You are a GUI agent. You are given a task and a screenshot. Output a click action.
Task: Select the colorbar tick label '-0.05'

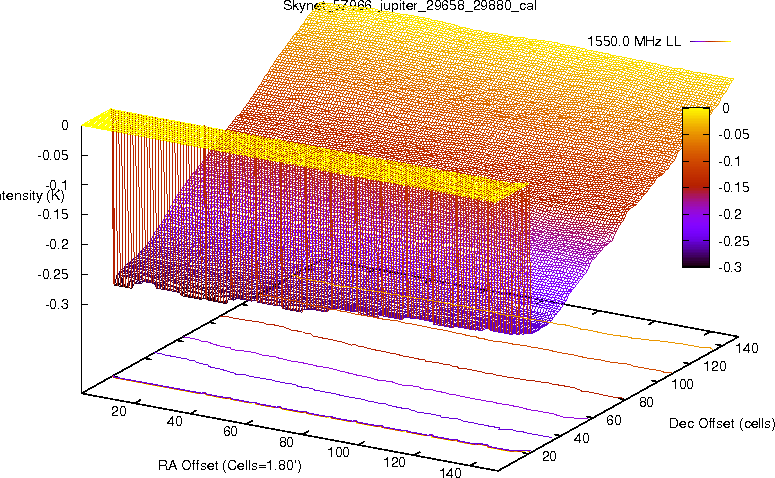pyautogui.click(x=733, y=134)
